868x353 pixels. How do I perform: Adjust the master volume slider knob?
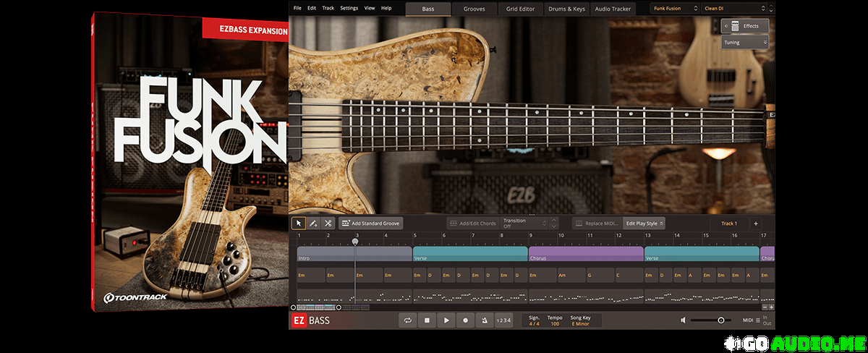tap(721, 320)
